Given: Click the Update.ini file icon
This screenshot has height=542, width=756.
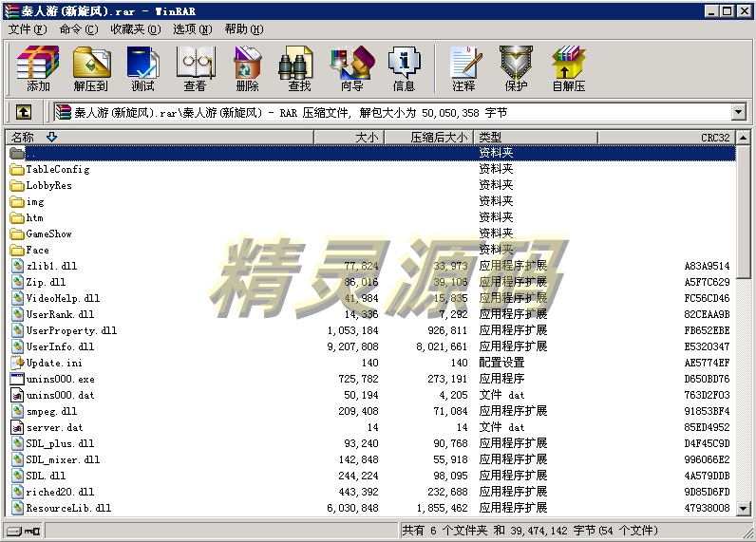Looking at the screenshot, I should [x=17, y=363].
